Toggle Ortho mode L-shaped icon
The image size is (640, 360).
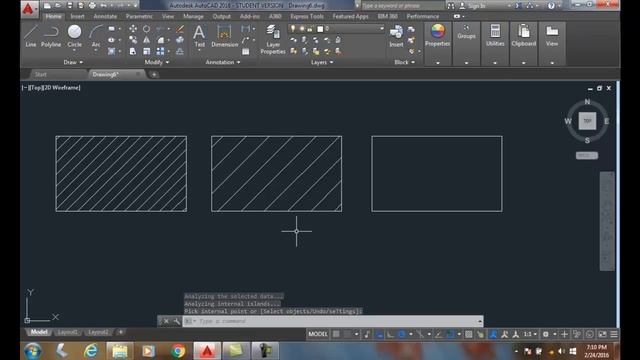[x=390, y=334]
